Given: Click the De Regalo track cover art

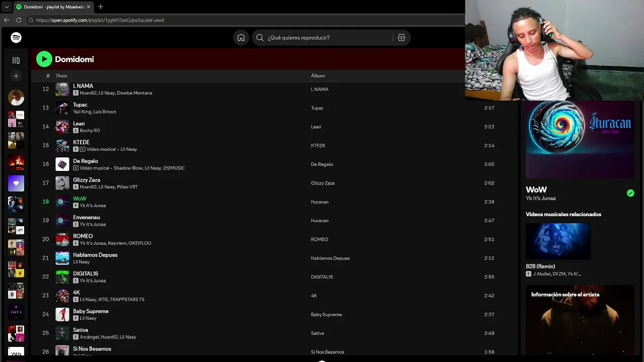Looking at the screenshot, I should coord(62,164).
